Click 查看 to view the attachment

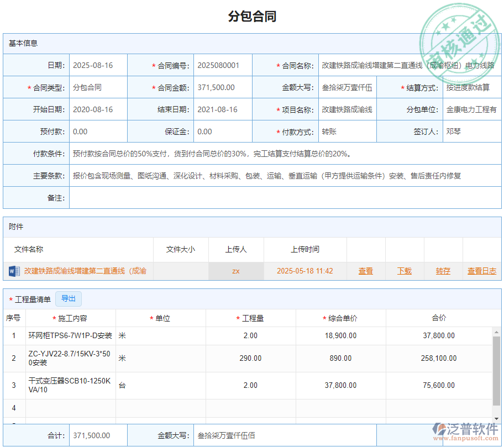pyautogui.click(x=365, y=271)
